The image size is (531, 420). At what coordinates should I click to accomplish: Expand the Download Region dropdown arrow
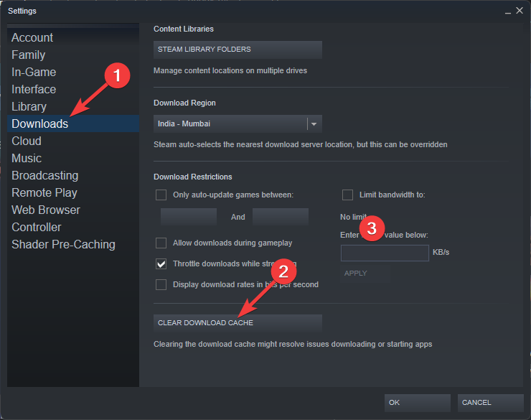point(314,124)
